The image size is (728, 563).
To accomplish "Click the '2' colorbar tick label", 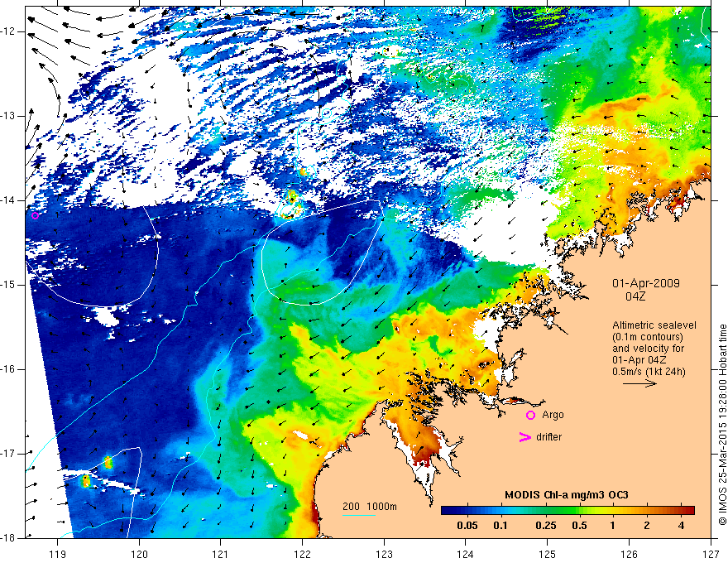I will pos(647,526).
